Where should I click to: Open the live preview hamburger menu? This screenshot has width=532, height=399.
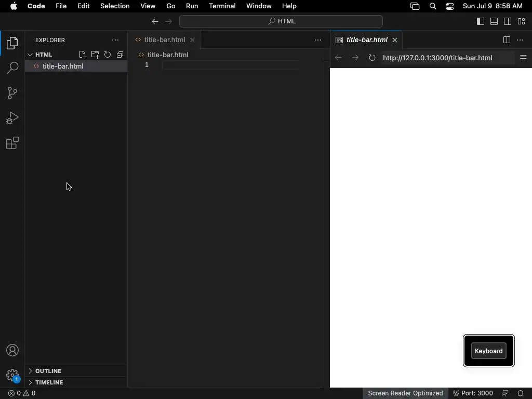pos(523,58)
